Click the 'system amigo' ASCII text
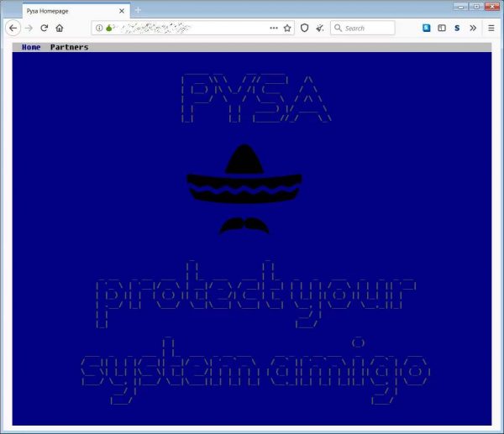Image resolution: width=504 pixels, height=434 pixels. [x=255, y=371]
